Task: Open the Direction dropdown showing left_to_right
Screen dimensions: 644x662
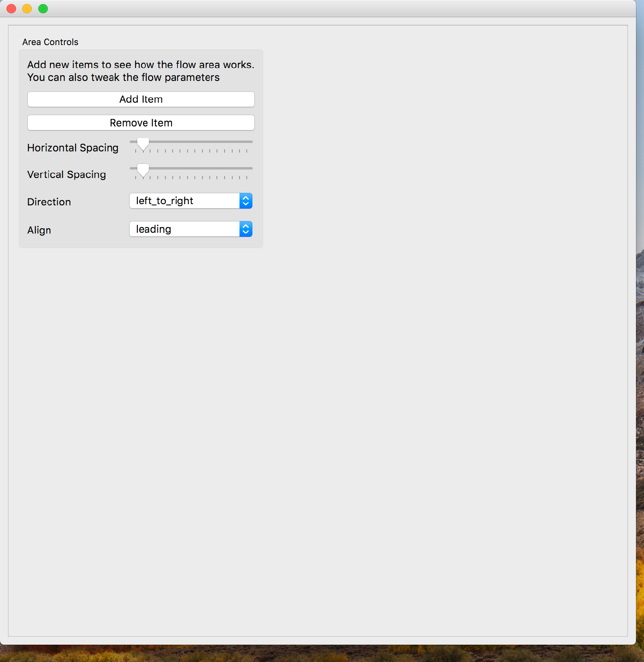Action: 184,201
